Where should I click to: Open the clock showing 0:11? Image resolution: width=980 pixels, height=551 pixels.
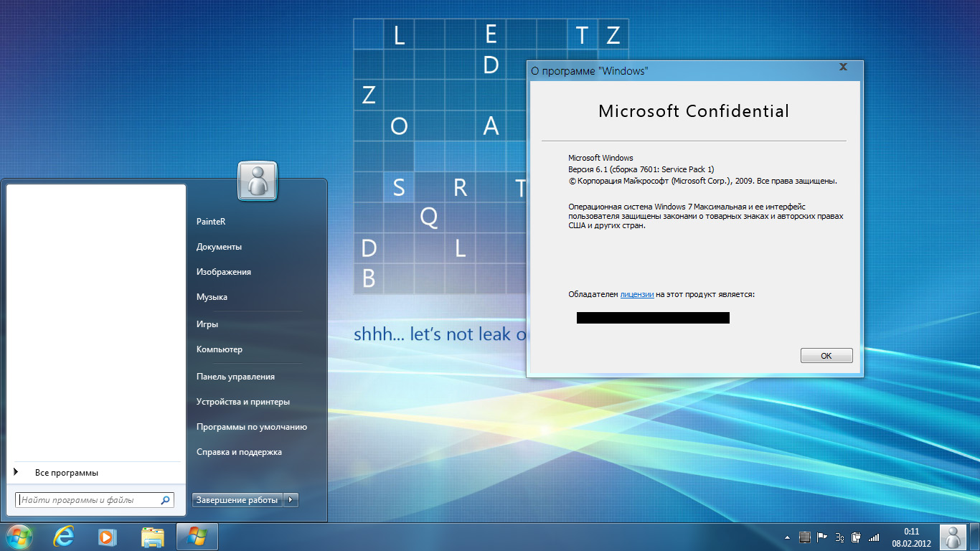pos(911,537)
